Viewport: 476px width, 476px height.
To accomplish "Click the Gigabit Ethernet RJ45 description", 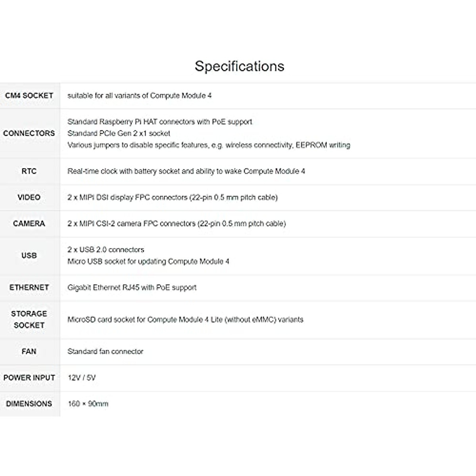I will click(x=132, y=288).
